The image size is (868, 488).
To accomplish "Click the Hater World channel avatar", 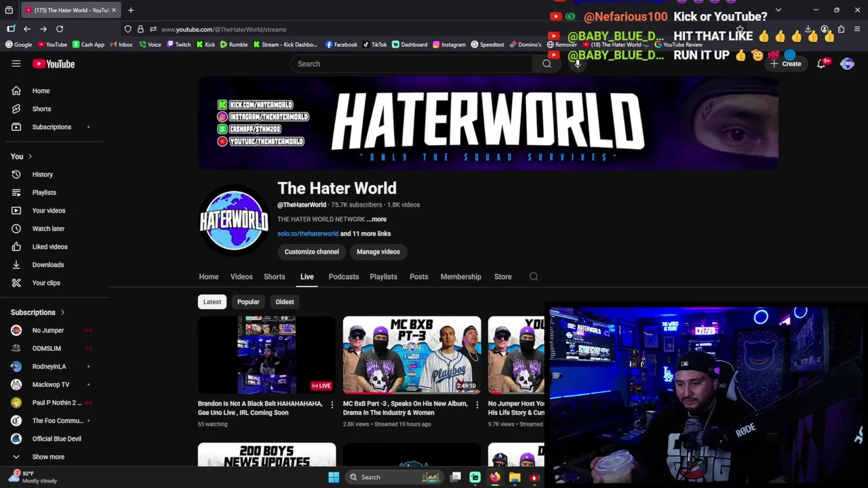I will tap(233, 221).
